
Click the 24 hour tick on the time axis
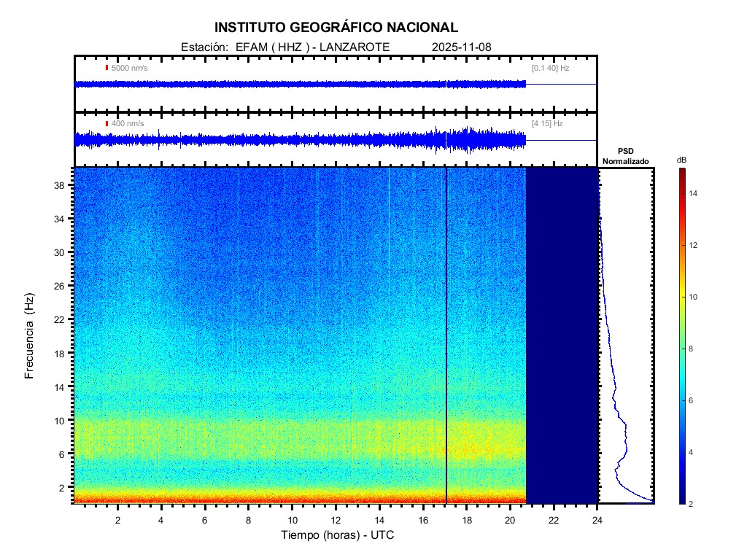point(597,520)
